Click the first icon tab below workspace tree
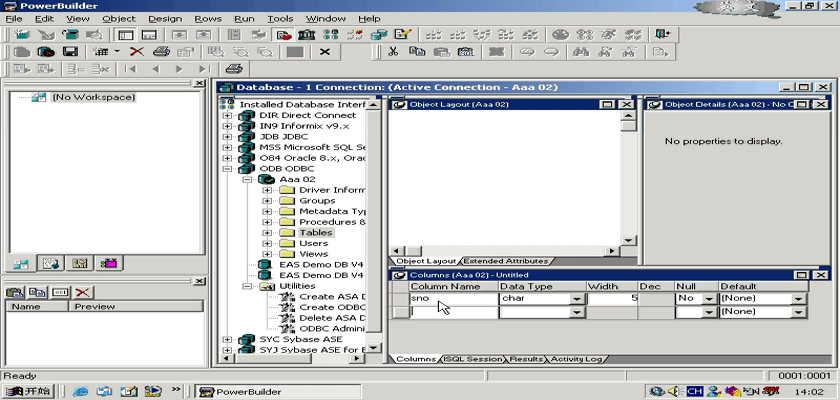Screen dimensions: 840x400 [21, 263]
